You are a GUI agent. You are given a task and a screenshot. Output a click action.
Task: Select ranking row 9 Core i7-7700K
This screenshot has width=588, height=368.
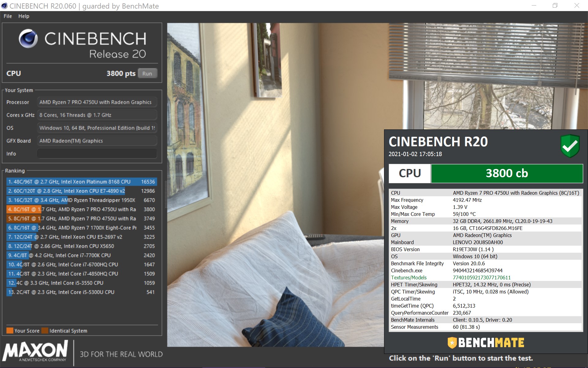click(x=82, y=255)
